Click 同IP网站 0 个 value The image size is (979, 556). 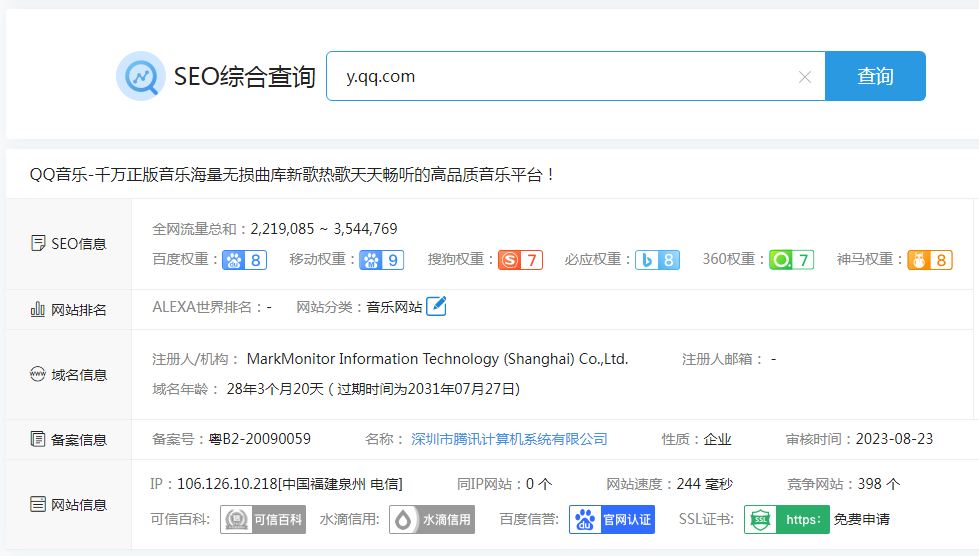539,484
